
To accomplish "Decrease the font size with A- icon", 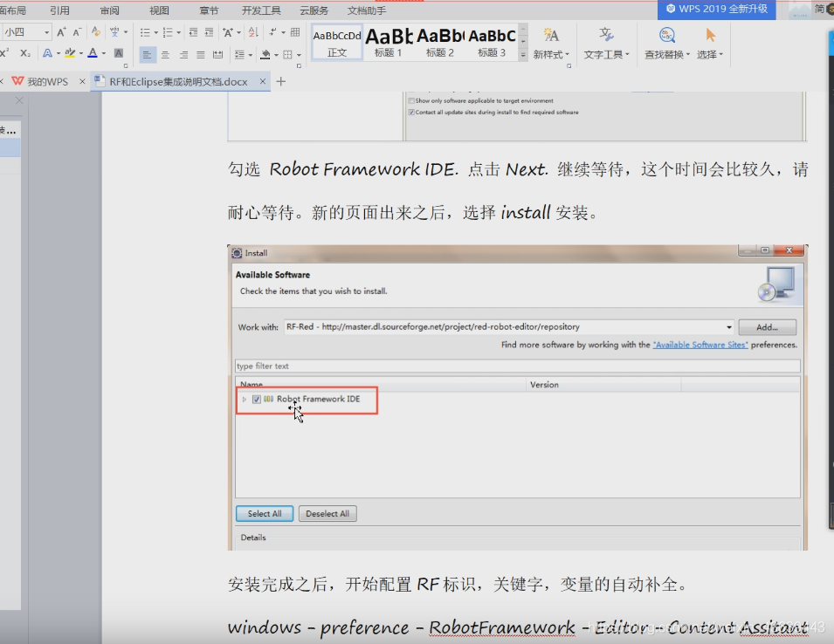I will pyautogui.click(x=77, y=32).
